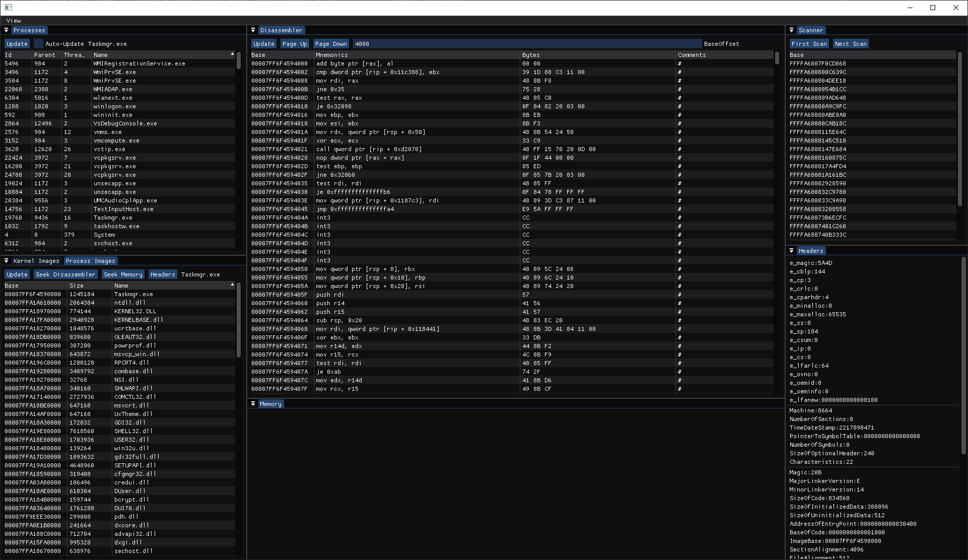Select the Taskmgr.exe process row
968x560 pixels.
click(113, 218)
